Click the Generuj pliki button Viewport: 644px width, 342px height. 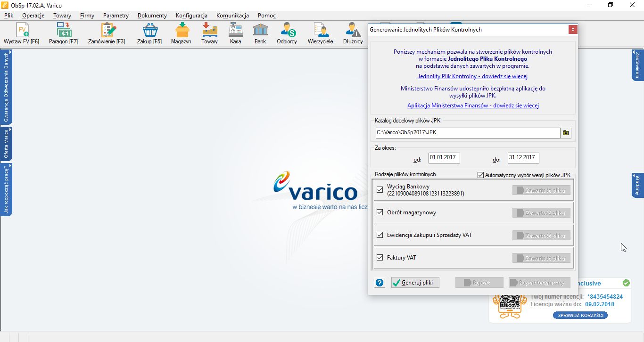[415, 283]
